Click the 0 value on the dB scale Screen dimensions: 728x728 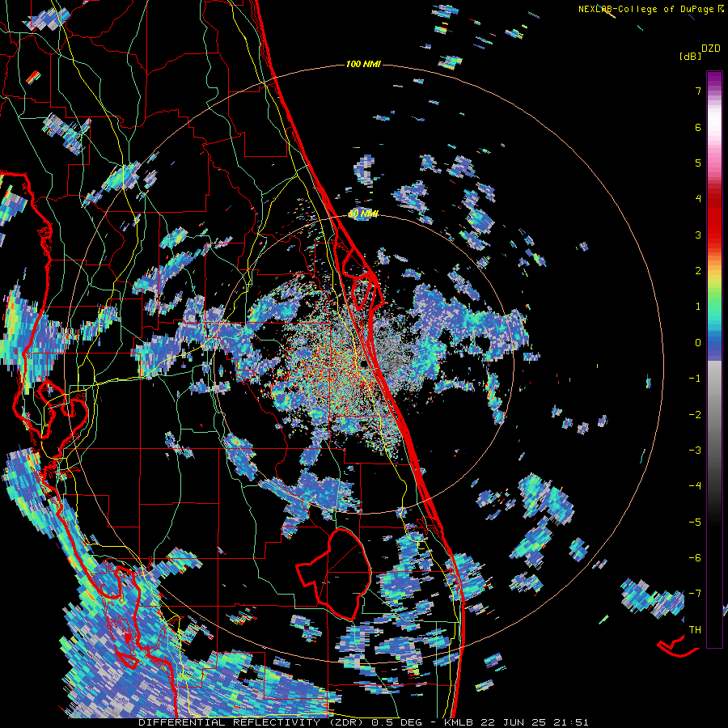point(698,343)
